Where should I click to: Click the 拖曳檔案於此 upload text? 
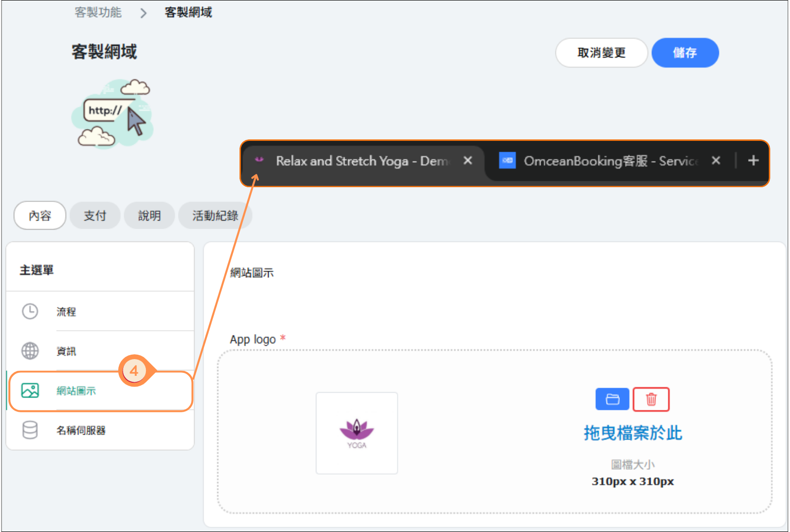(x=633, y=433)
